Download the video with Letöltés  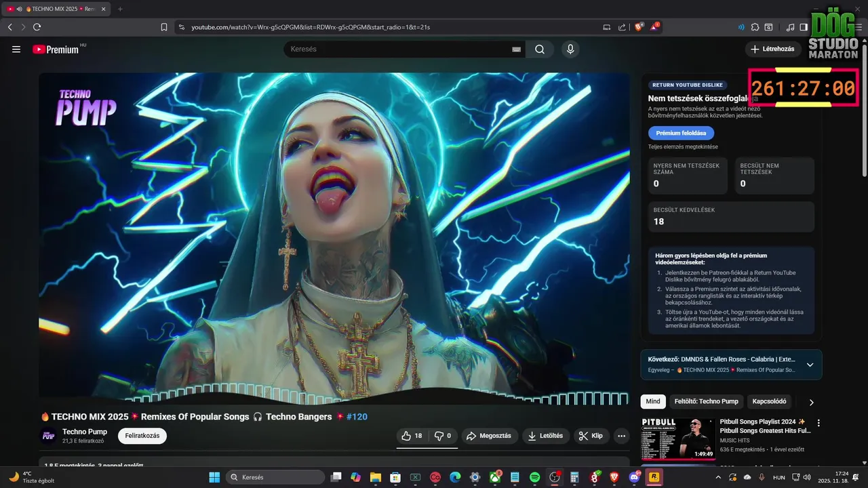pyautogui.click(x=546, y=436)
